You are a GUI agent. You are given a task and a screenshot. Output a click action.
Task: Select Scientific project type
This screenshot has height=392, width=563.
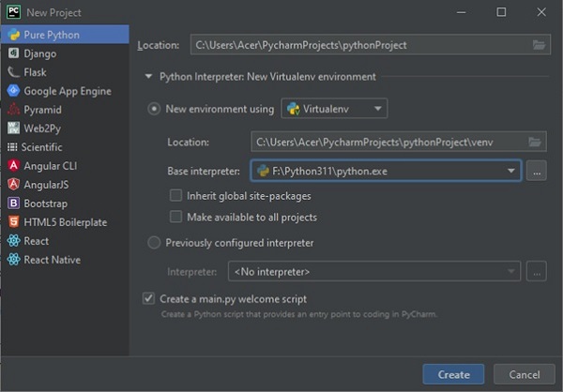tap(42, 147)
